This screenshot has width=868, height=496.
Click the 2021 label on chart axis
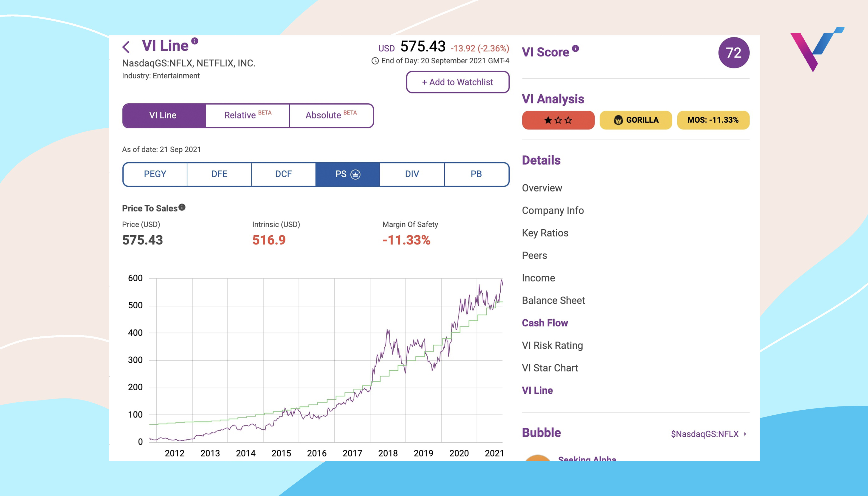pos(494,454)
